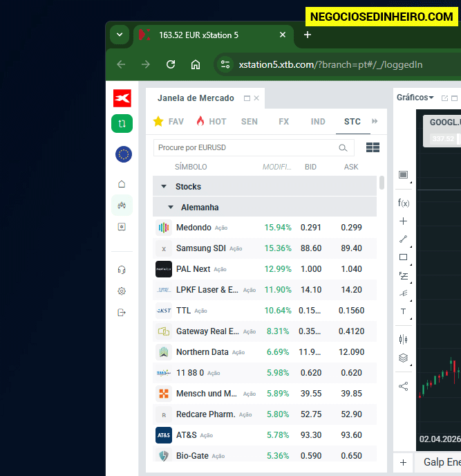Select the 11 88 0 stock row
The width and height of the screenshot is (461, 476).
click(x=265, y=373)
